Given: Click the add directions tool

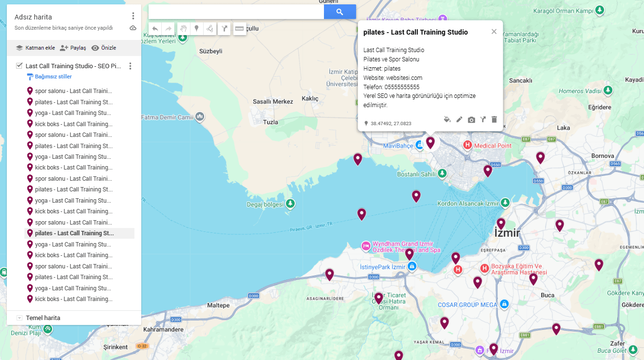Looking at the screenshot, I should coord(224,29).
